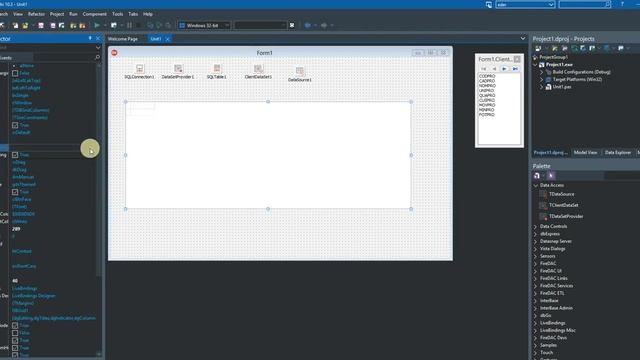Click icon right of empty toolbar combo box
The height and width of the screenshot is (360, 640).
click(292, 25)
